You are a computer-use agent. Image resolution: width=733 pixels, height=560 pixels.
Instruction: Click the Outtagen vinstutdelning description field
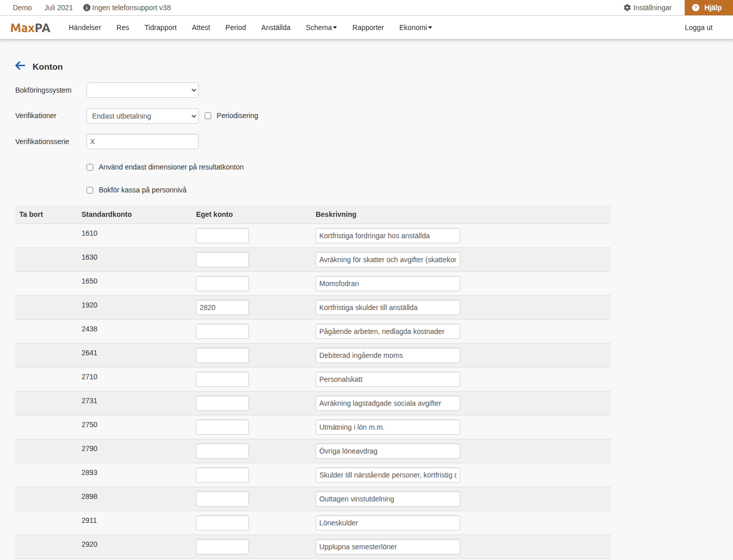point(388,499)
